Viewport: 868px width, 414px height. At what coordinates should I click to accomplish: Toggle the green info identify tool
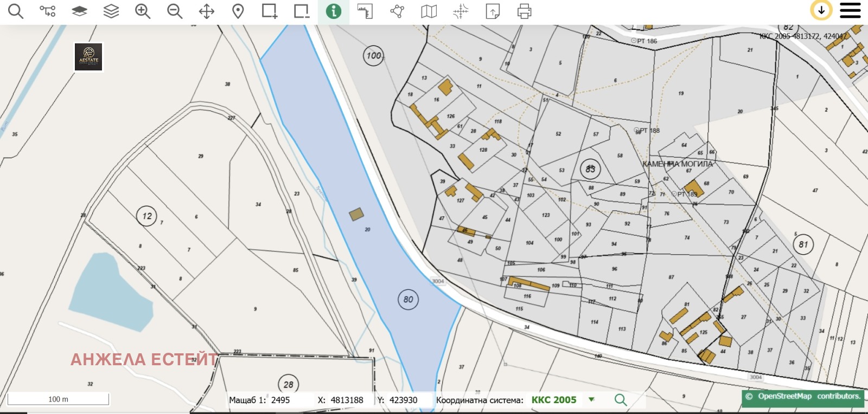[334, 11]
